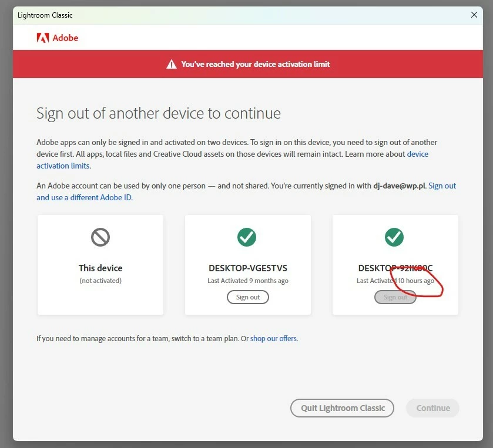Image resolution: width=493 pixels, height=448 pixels.
Task: Click the green checkmark on the rightmost device card
Action: pos(394,237)
